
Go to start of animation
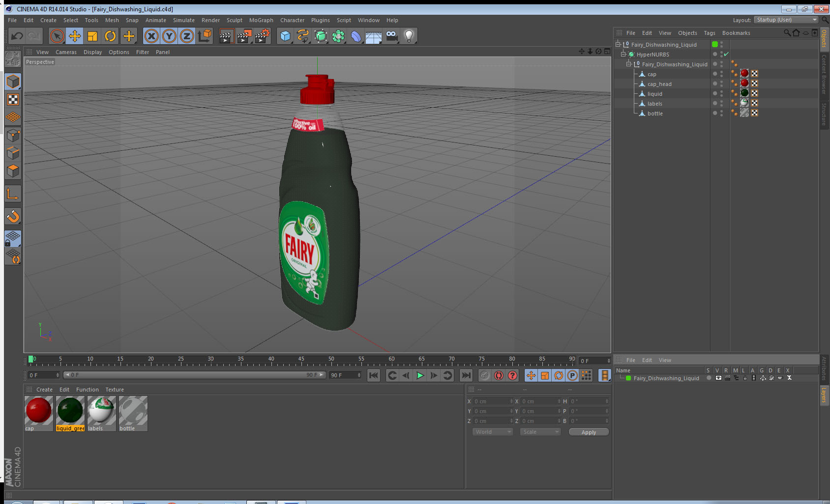pos(374,375)
